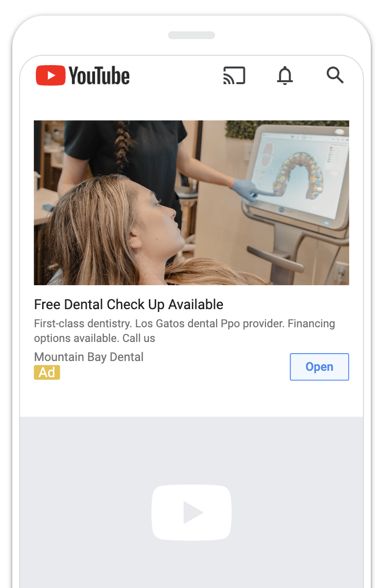Tap the YouTube wordmark text
Image resolution: width=384 pixels, height=588 pixels.
click(x=99, y=76)
